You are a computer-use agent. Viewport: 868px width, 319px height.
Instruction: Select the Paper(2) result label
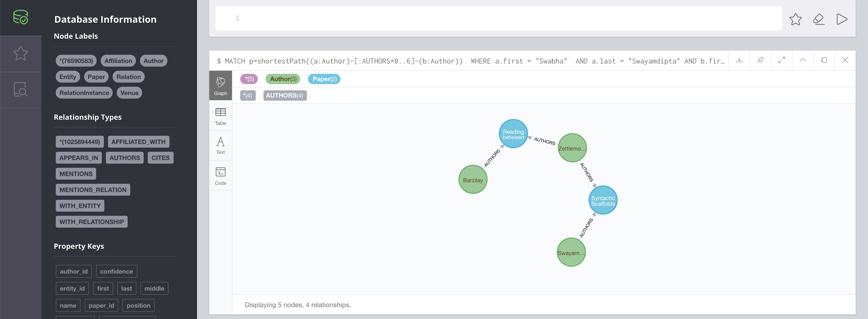click(324, 79)
